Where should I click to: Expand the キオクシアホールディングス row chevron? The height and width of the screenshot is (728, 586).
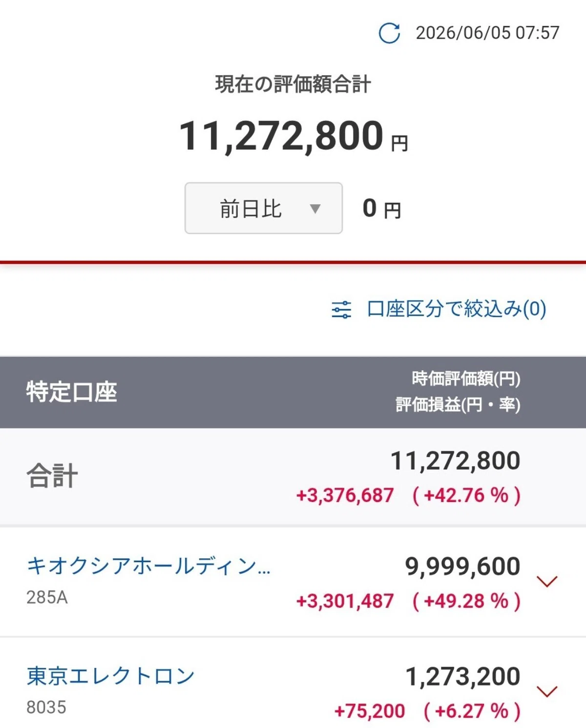click(x=547, y=581)
